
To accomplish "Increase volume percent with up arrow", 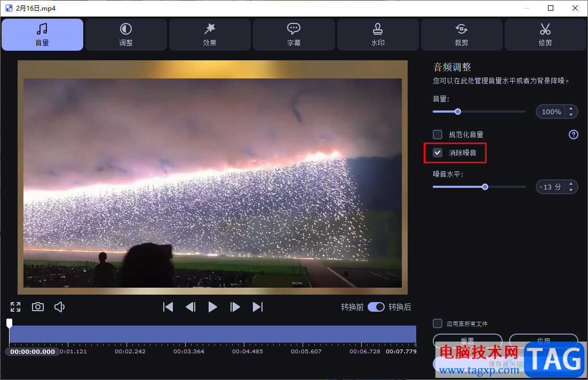I will [x=571, y=109].
